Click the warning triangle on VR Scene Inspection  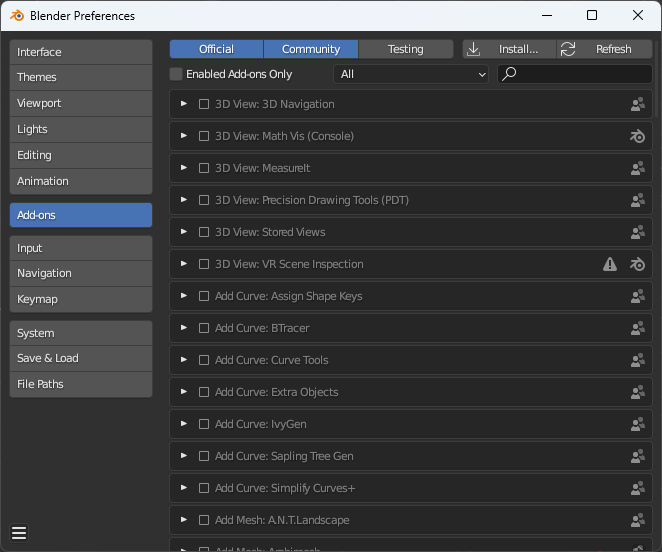[610, 264]
